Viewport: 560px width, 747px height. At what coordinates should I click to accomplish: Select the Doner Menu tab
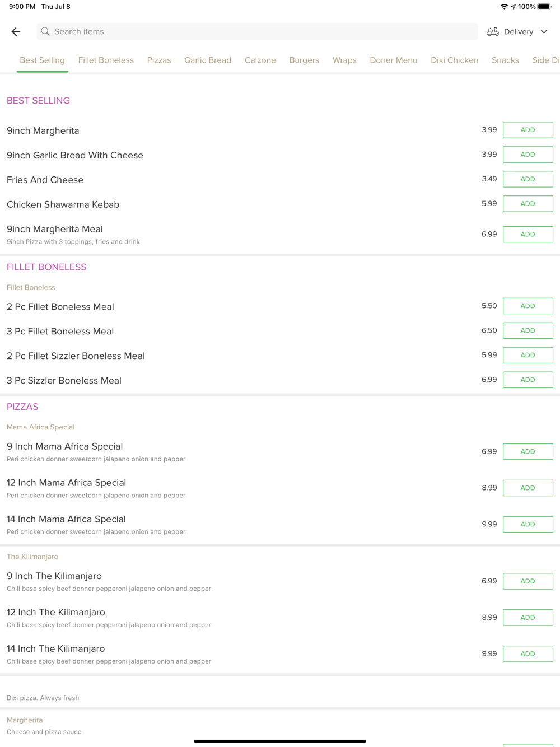394,60
